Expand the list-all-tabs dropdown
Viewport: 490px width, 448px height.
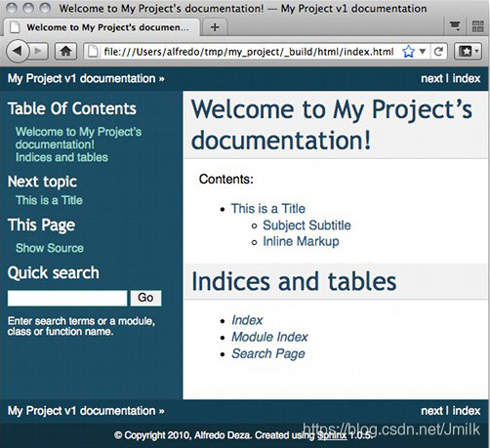[455, 26]
